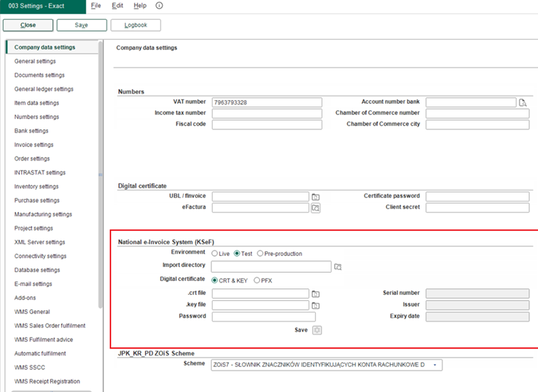Choose PFX digital certificate type
Viewport: 538px width, 392px height.
[x=257, y=280]
